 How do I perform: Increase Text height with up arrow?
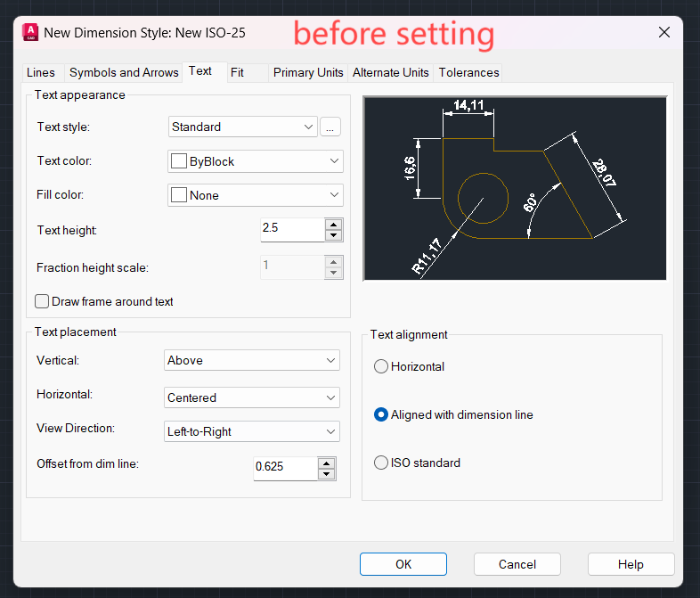[x=333, y=225]
